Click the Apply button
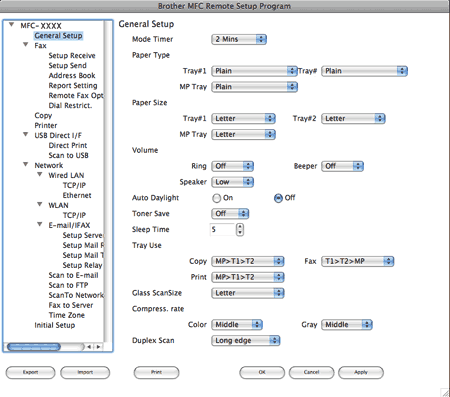 (361, 372)
